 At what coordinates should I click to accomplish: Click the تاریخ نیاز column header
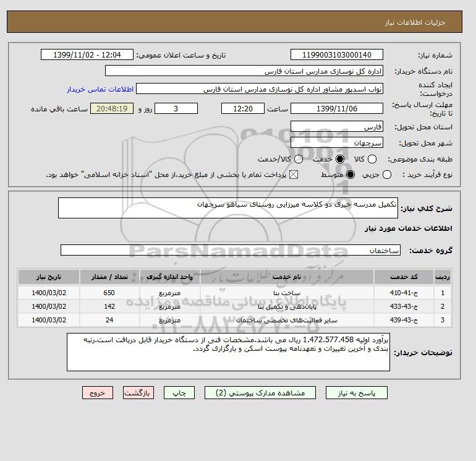[49, 277]
